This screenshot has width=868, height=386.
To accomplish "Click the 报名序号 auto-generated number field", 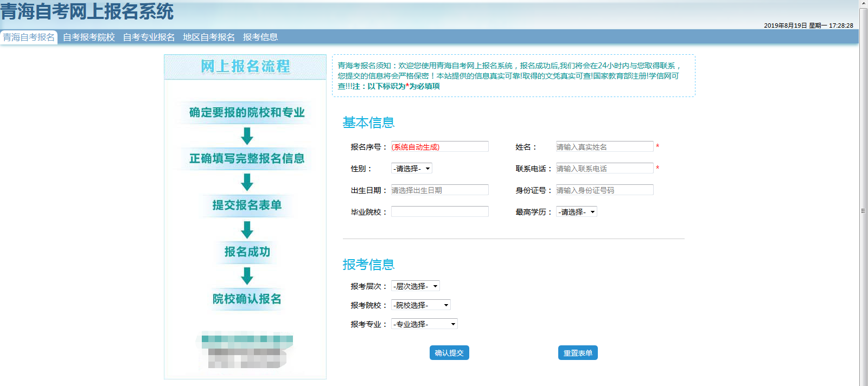I will [x=439, y=147].
